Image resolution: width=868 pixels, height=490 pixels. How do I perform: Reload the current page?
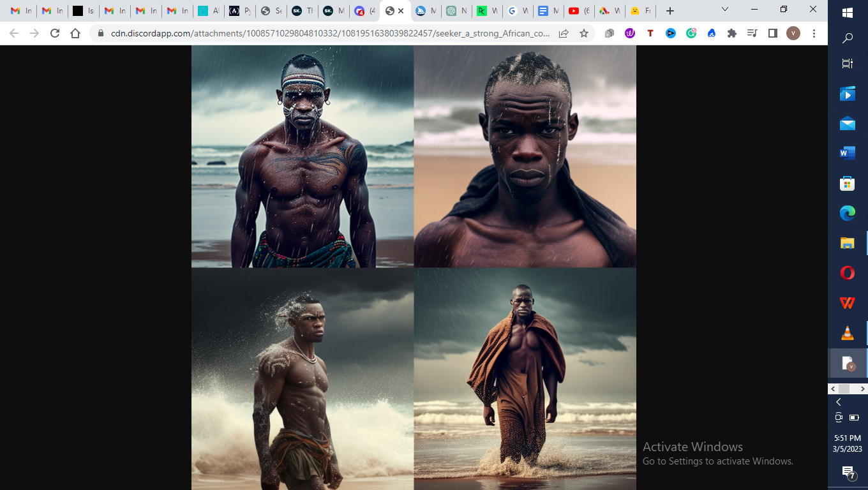55,33
